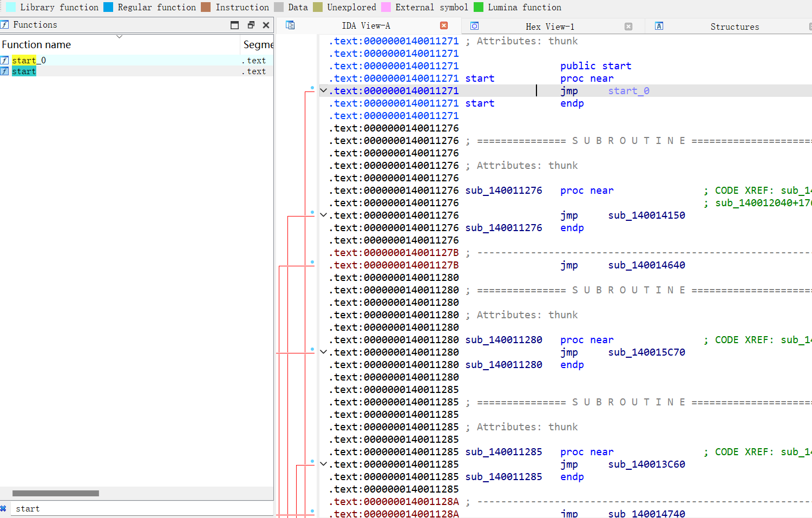Viewport: 812px width, 518px height.
Task: Click the sort arrow above Function name
Action: point(119,37)
